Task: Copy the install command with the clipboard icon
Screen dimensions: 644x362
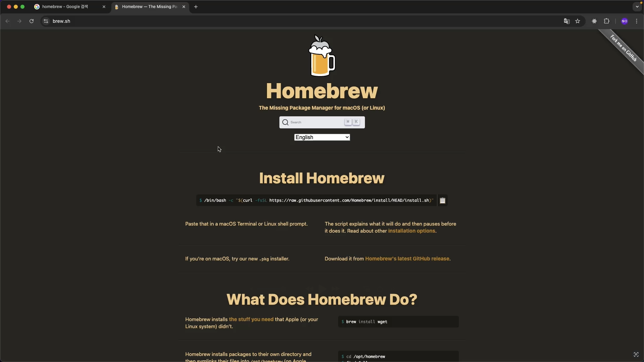Action: pyautogui.click(x=442, y=200)
